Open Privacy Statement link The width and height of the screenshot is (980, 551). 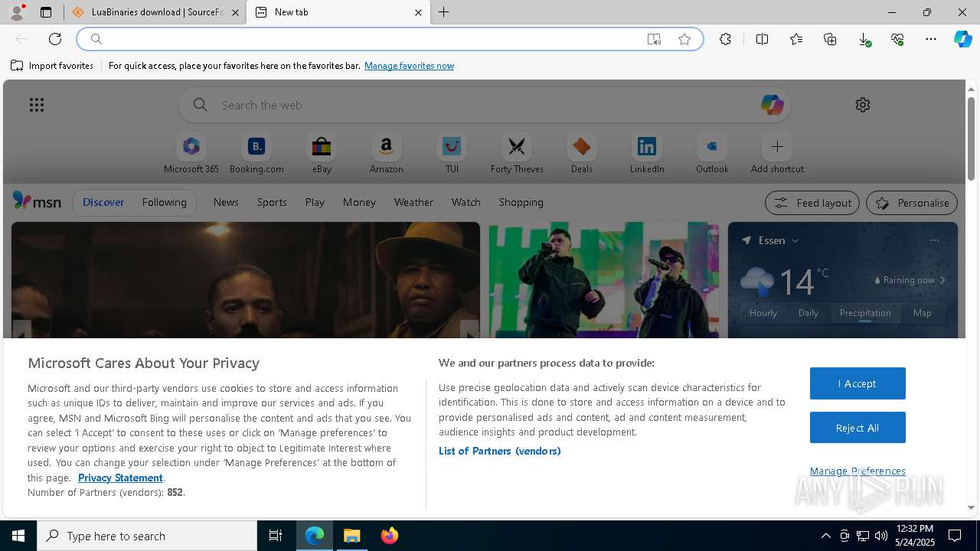[120, 478]
